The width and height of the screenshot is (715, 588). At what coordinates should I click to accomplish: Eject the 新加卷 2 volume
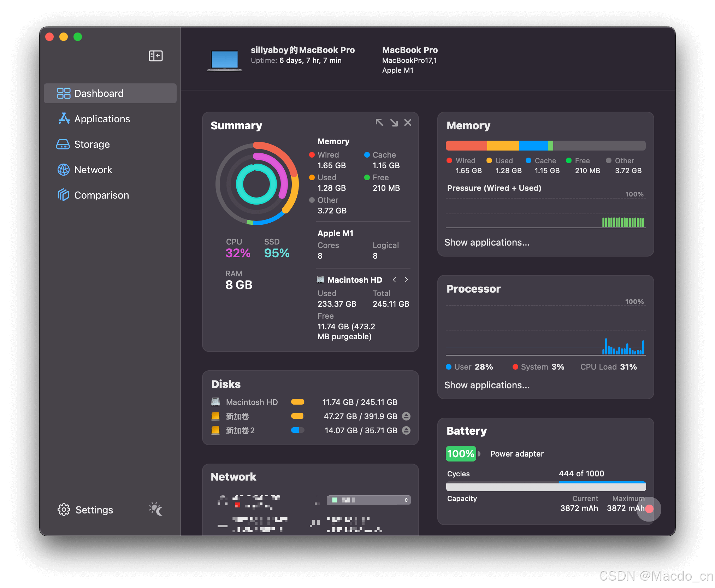[406, 430]
